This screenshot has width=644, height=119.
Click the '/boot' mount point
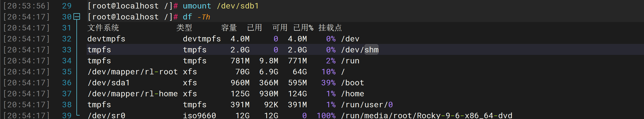click(x=352, y=83)
